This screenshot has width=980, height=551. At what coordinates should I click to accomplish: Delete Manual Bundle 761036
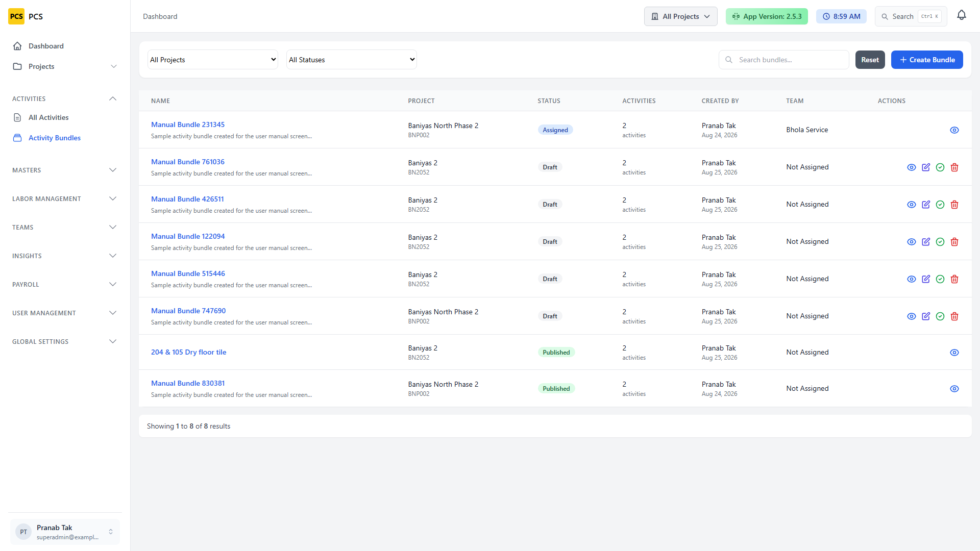point(954,167)
